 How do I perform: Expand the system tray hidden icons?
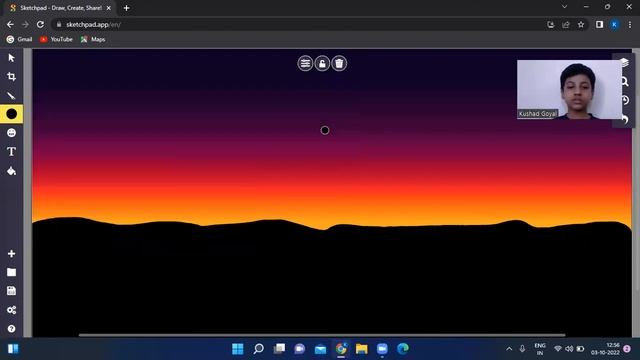509,349
